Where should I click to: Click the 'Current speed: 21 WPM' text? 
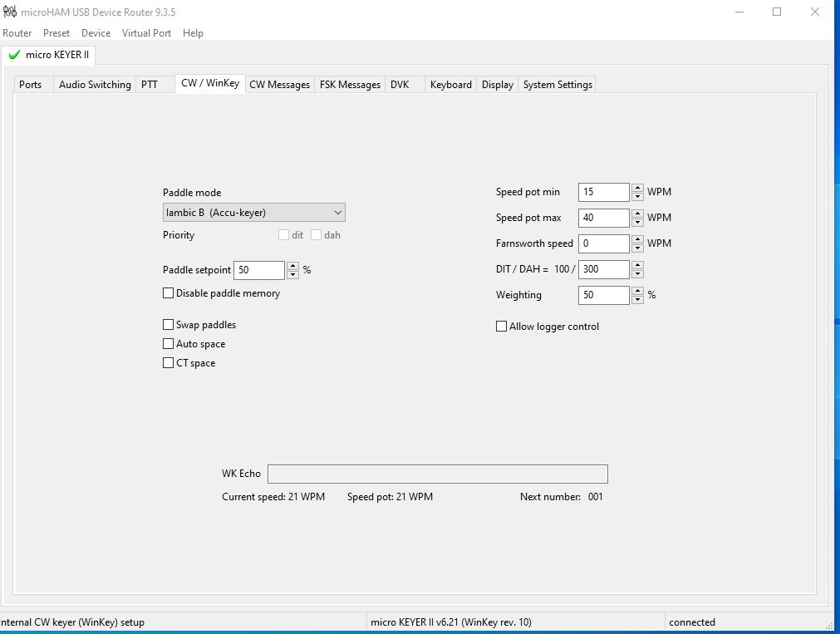pos(273,497)
